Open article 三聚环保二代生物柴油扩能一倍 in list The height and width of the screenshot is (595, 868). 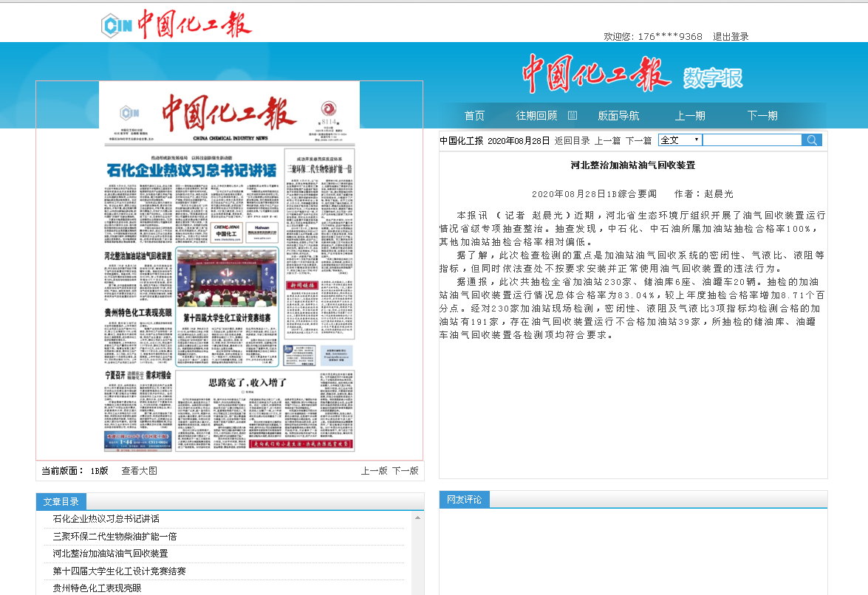pyautogui.click(x=115, y=536)
